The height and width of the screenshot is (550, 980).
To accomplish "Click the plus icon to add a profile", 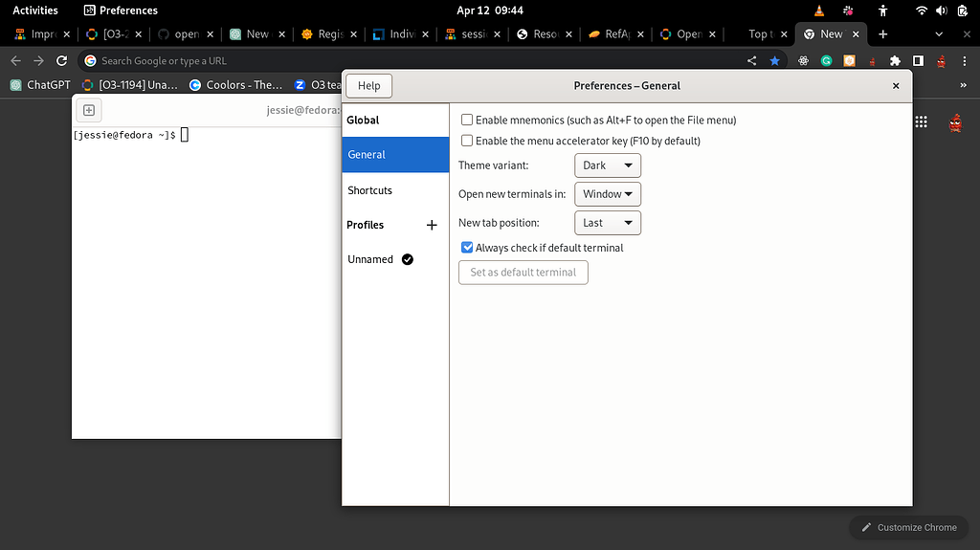I will click(432, 225).
